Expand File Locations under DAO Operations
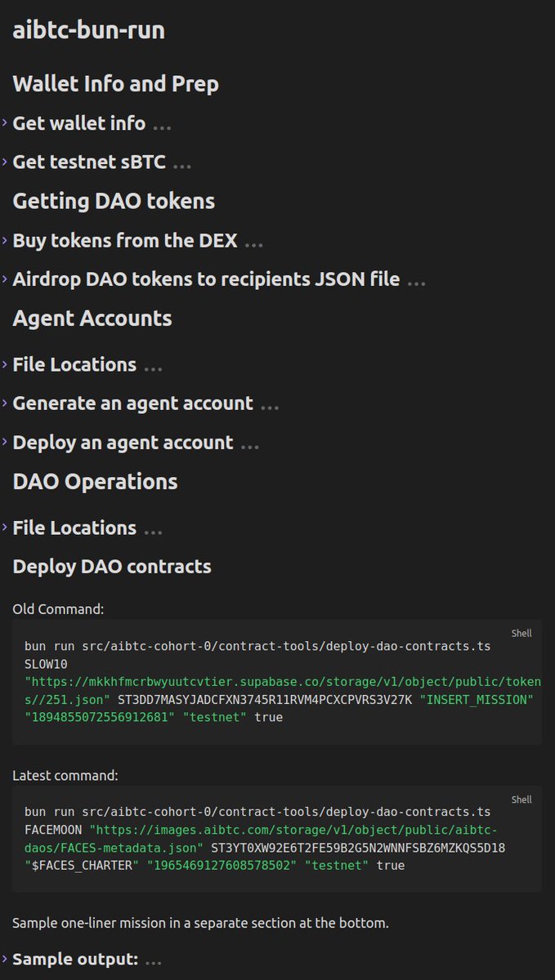This screenshot has height=980, width=555. [x=5, y=528]
